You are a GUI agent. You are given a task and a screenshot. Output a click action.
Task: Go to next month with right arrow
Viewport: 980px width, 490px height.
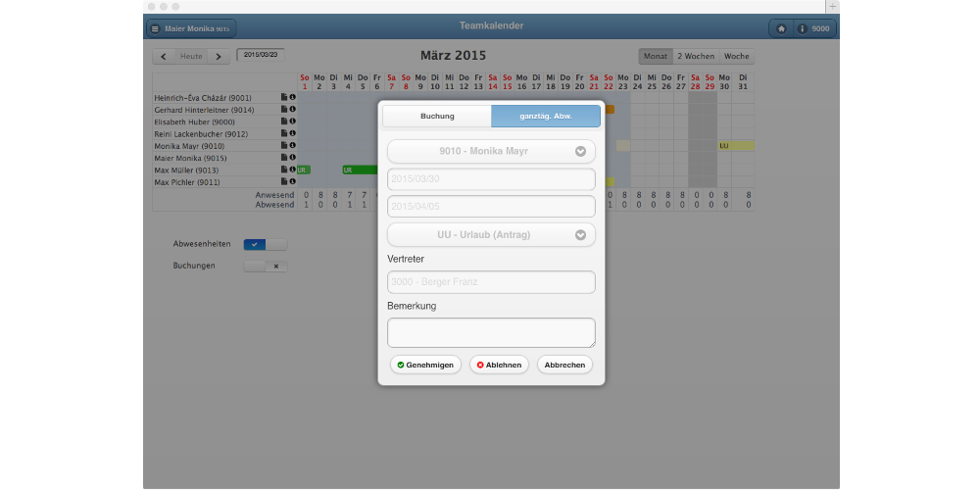[x=219, y=57]
